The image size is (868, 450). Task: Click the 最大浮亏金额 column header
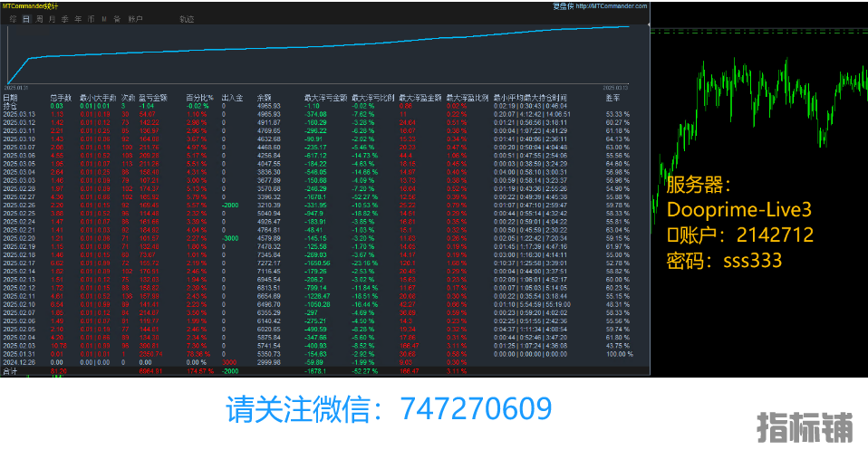(325, 98)
